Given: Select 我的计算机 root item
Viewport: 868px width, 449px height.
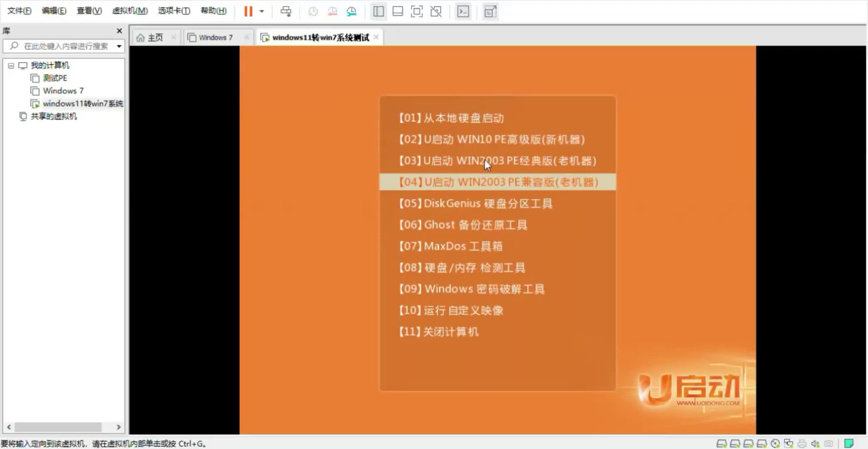Looking at the screenshot, I should pos(49,65).
